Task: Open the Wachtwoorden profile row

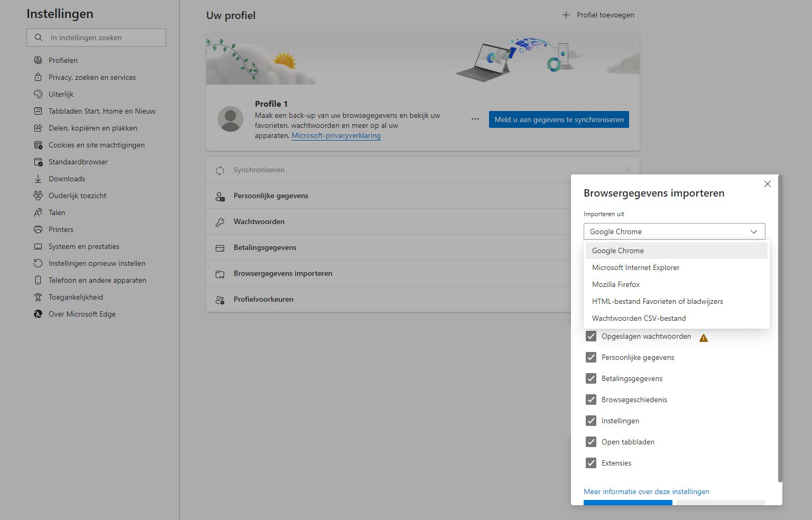Action: point(389,222)
